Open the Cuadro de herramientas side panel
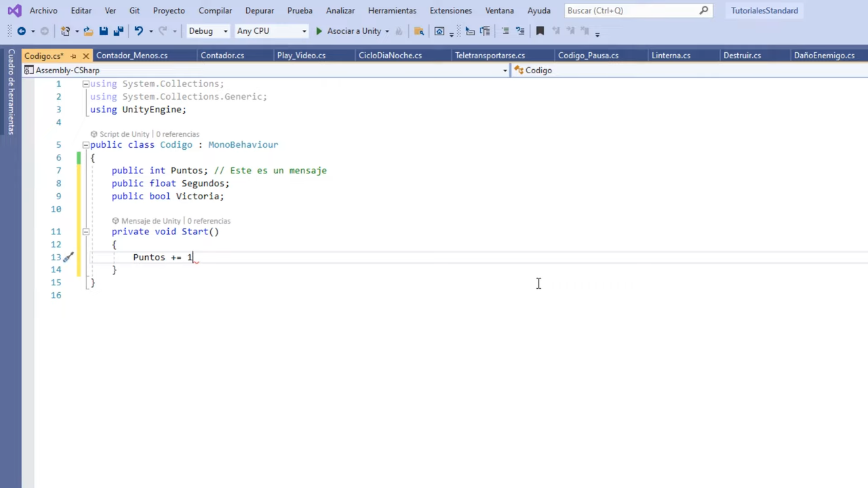 coord(11,91)
